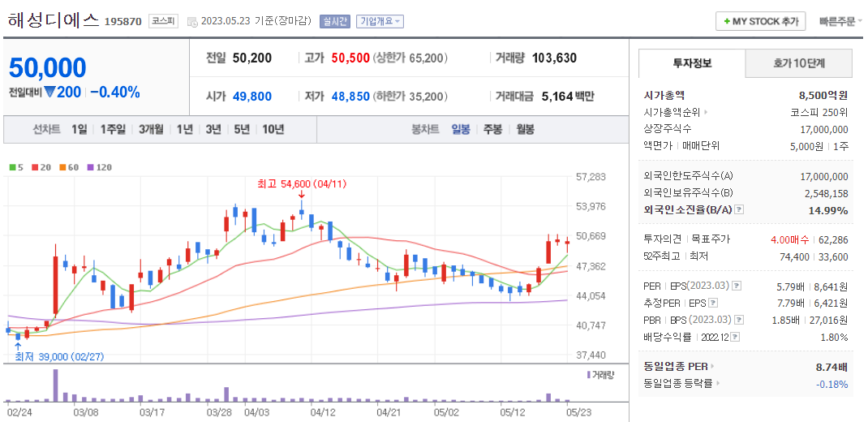Image resolution: width=868 pixels, height=422 pixels.
Task: Select the 3년 line chart period
Action: point(213,130)
